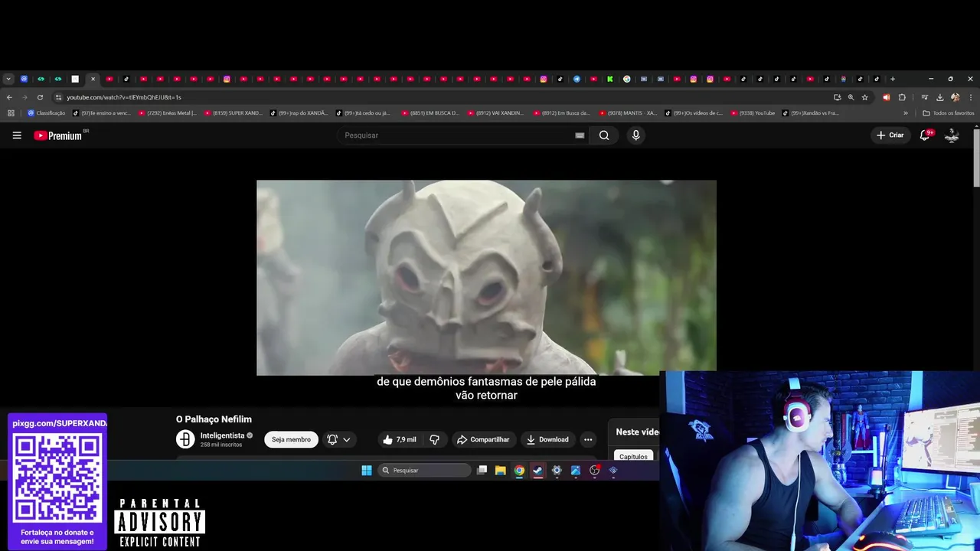980x551 pixels.
Task: Open File Explorer from the taskbar
Action: (x=500, y=471)
